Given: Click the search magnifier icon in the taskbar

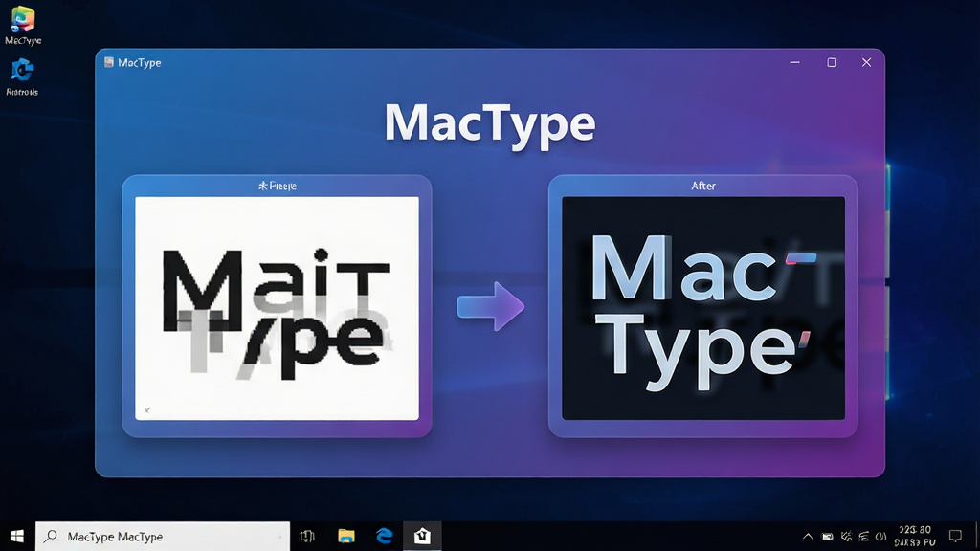Looking at the screenshot, I should (x=51, y=536).
